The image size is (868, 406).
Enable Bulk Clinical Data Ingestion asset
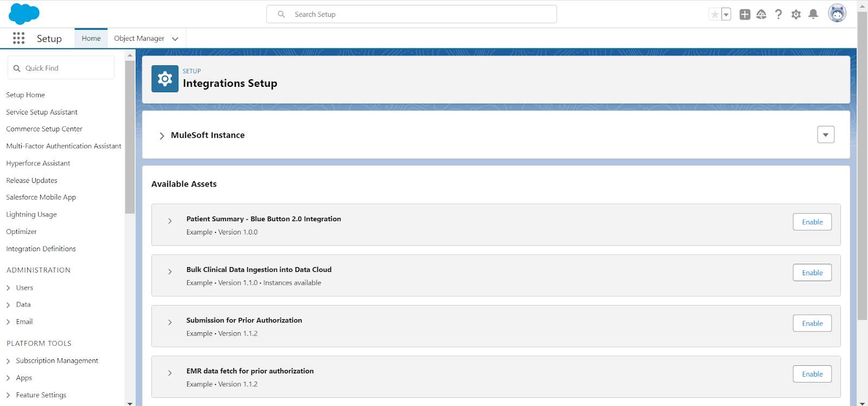tap(812, 272)
